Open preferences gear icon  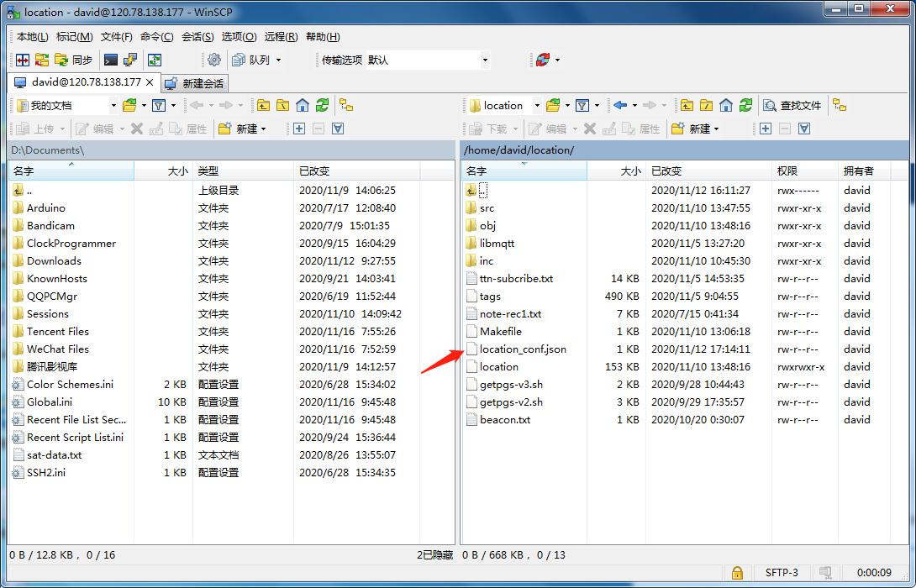[x=214, y=60]
